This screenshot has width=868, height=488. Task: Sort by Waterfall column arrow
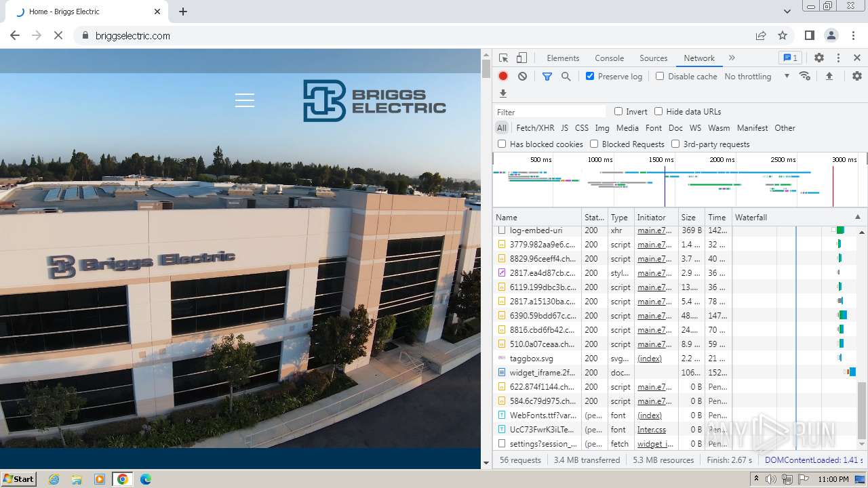click(x=858, y=218)
